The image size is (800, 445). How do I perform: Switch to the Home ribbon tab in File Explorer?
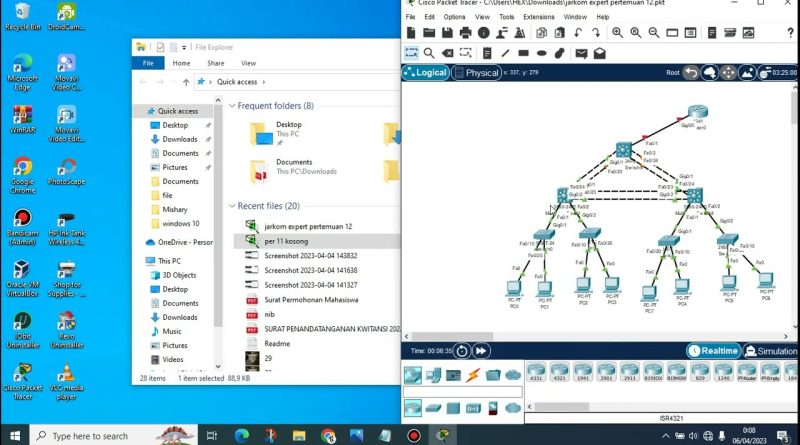pos(181,63)
